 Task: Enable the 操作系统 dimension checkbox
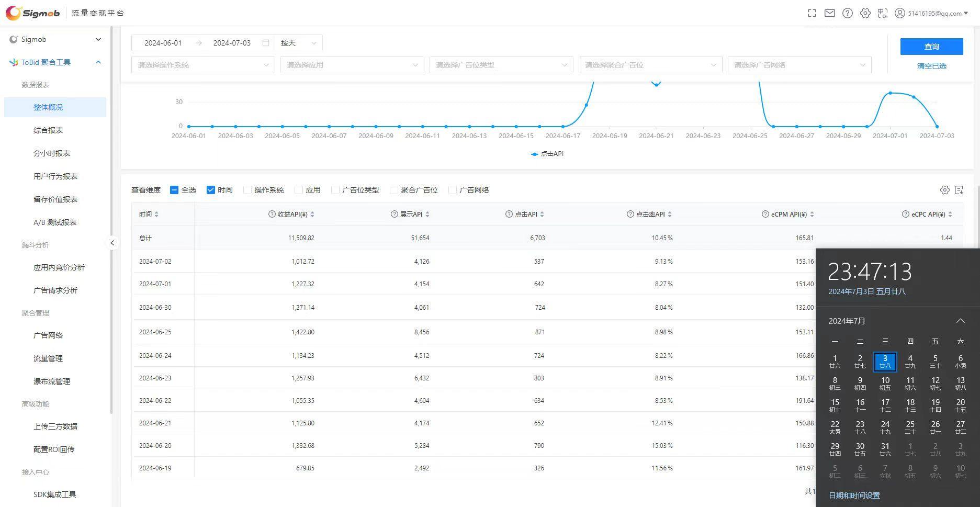pyautogui.click(x=247, y=190)
